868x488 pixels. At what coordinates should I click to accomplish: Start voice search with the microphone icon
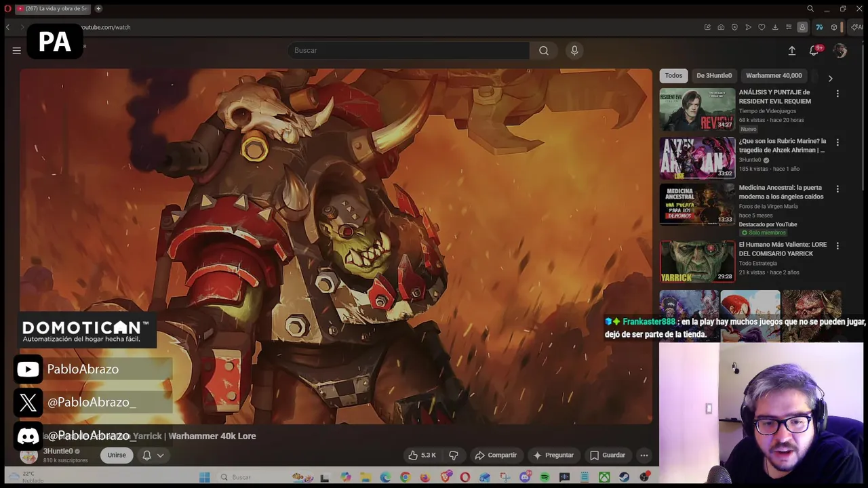coord(574,50)
